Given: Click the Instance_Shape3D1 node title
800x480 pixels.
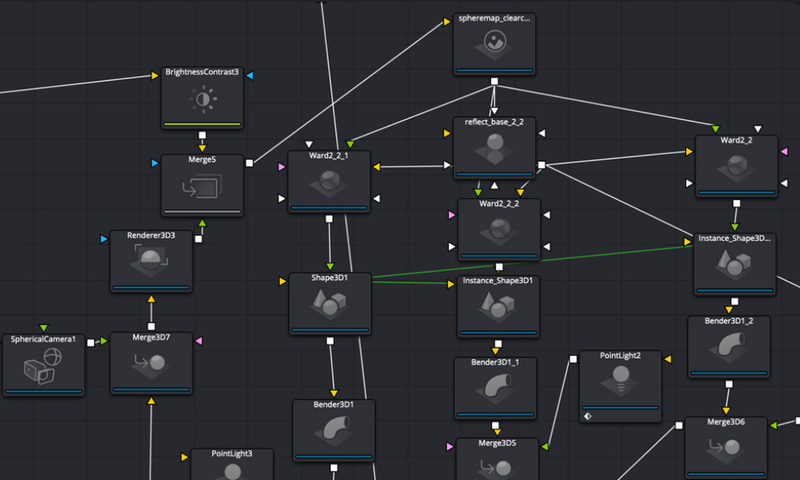Looking at the screenshot, I should 497,281.
